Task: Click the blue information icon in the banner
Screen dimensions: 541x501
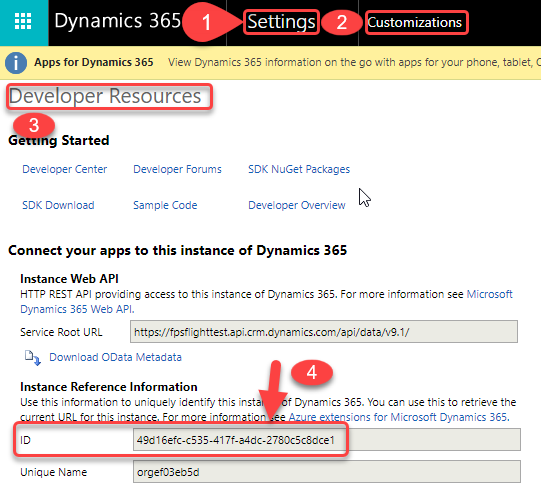Action: 16,63
